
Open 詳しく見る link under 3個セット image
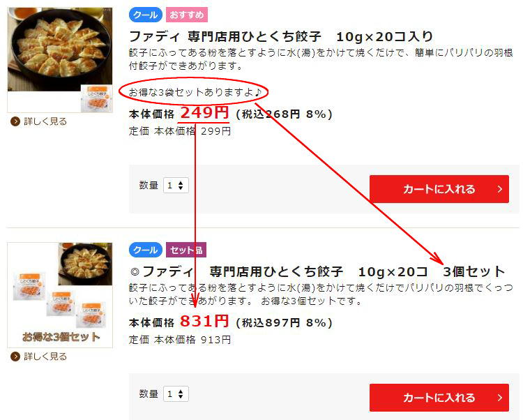45,357
